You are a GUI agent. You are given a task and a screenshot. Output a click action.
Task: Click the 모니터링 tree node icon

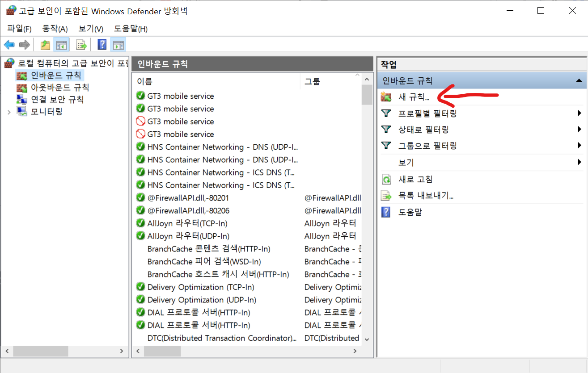click(x=21, y=111)
